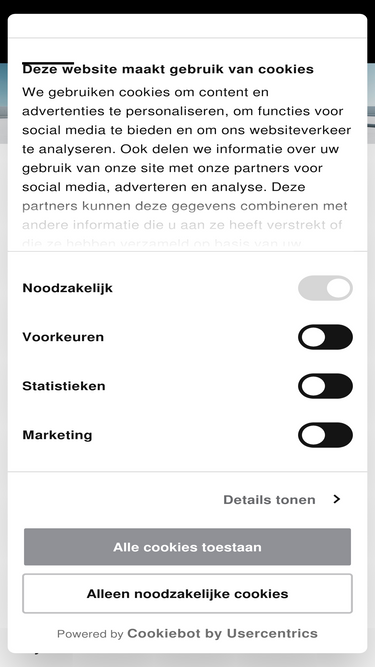Click the greyed Noodzakelijk toggle
Viewport: 375px width, 667px height.
click(x=325, y=288)
